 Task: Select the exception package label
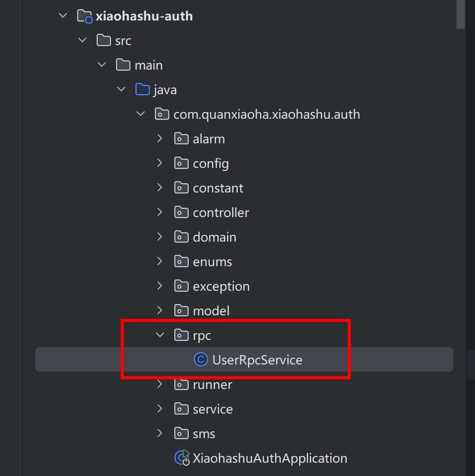tap(221, 286)
